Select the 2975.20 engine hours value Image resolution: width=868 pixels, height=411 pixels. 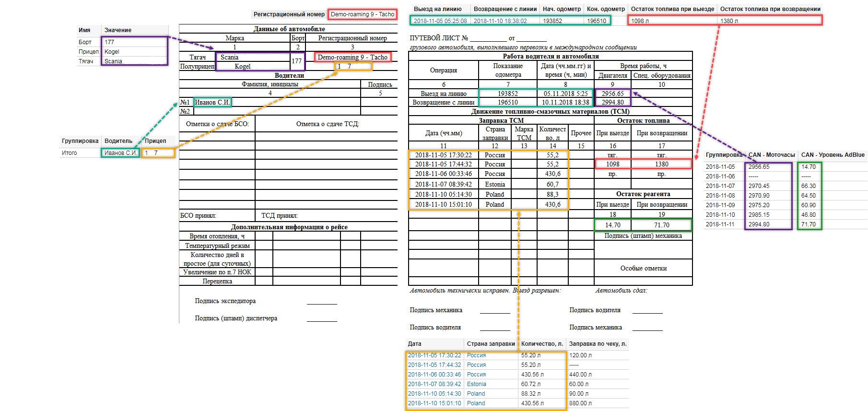click(x=759, y=205)
